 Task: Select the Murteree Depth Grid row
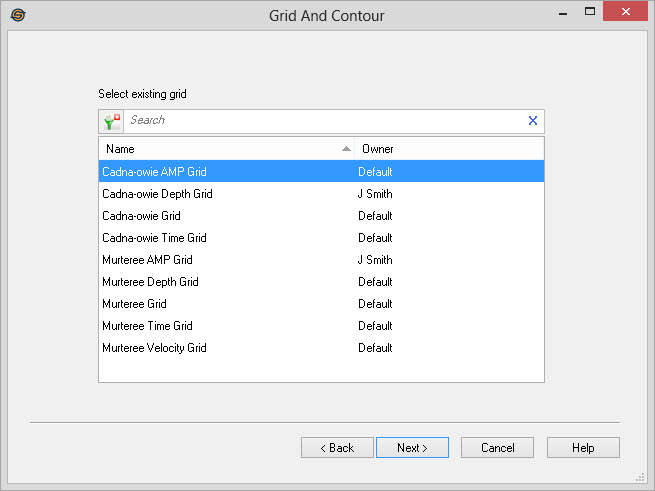(x=150, y=282)
